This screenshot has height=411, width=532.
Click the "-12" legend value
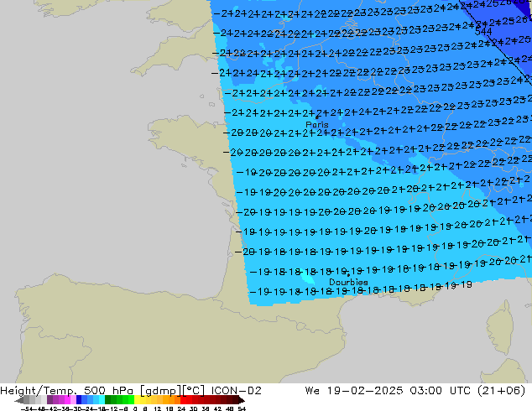point(112,408)
